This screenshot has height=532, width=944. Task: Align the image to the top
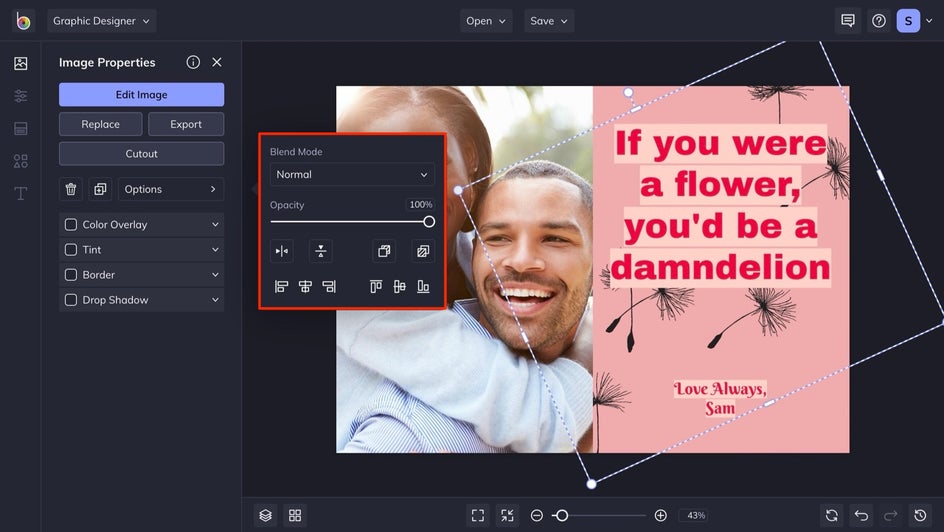[x=376, y=286]
